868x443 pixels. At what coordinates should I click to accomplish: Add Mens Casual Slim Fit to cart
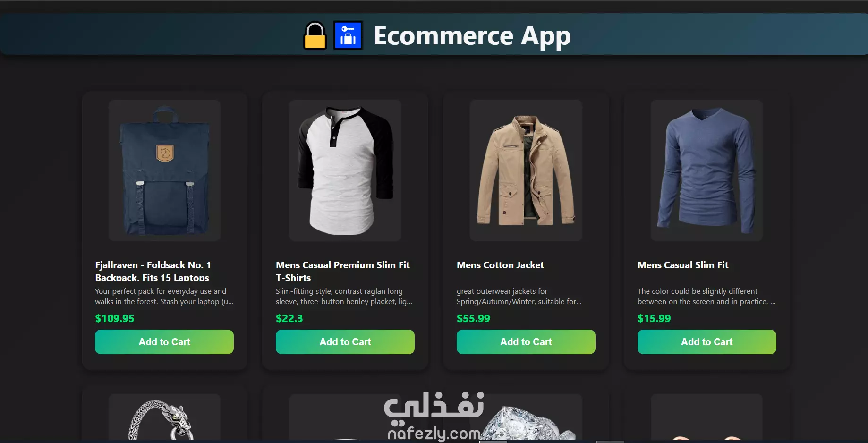(x=707, y=342)
